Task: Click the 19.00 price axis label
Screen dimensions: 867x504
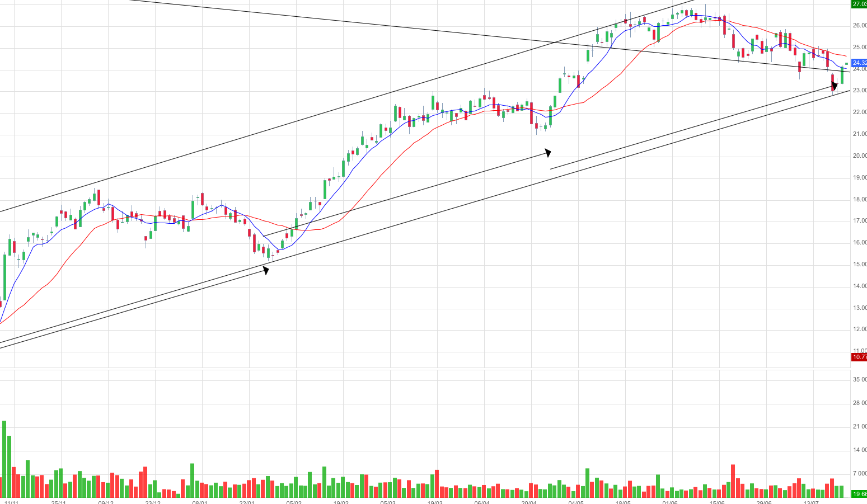Action: 860,178
